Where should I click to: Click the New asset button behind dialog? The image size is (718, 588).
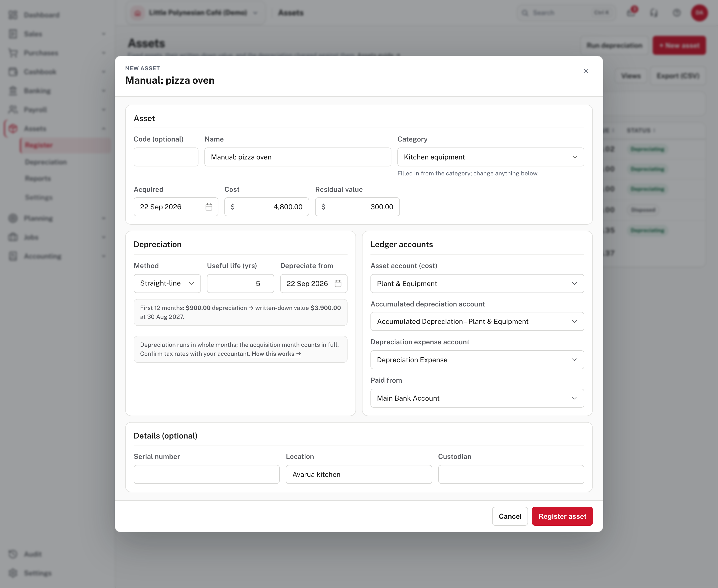pyautogui.click(x=679, y=45)
